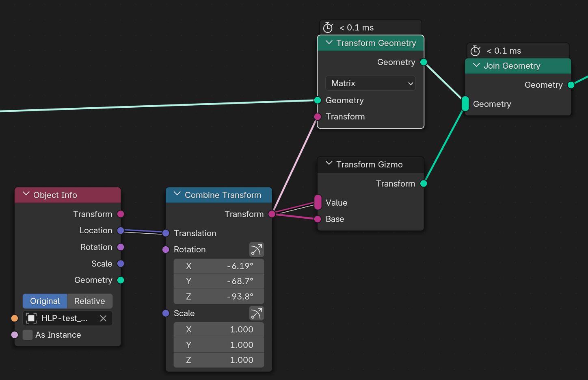Collapse the Combine Transform node
Screen dimensions: 588x380
[177, 194]
